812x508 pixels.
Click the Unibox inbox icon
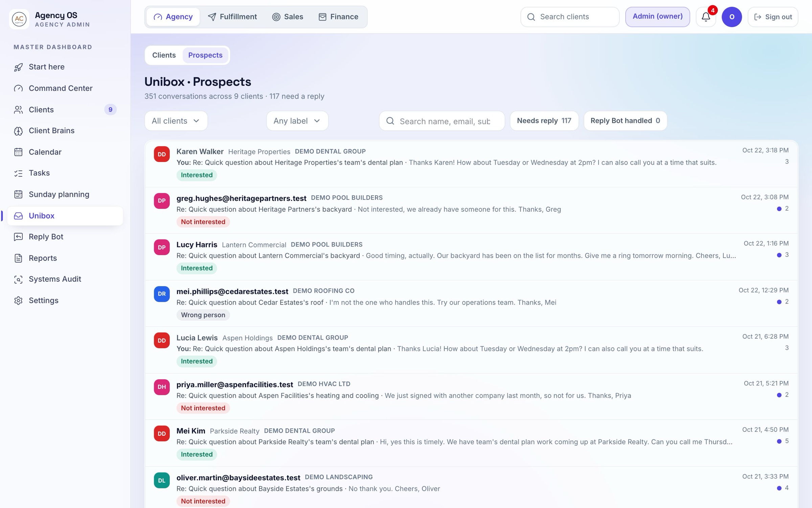(18, 216)
